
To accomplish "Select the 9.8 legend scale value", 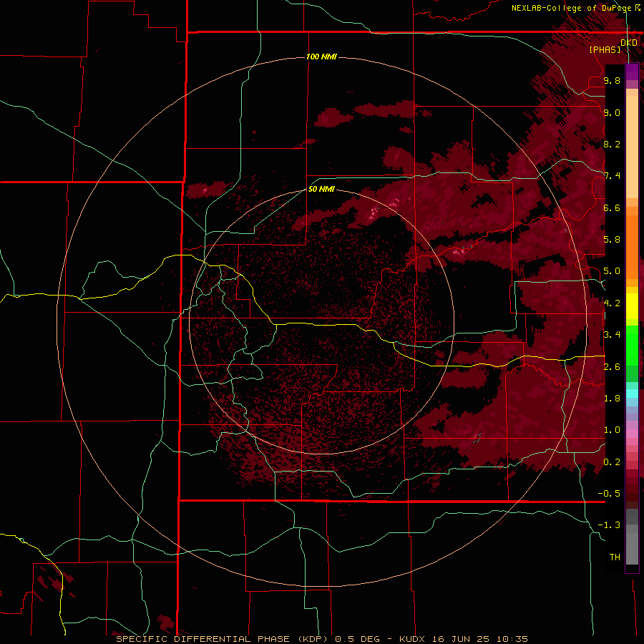I will coord(612,80).
